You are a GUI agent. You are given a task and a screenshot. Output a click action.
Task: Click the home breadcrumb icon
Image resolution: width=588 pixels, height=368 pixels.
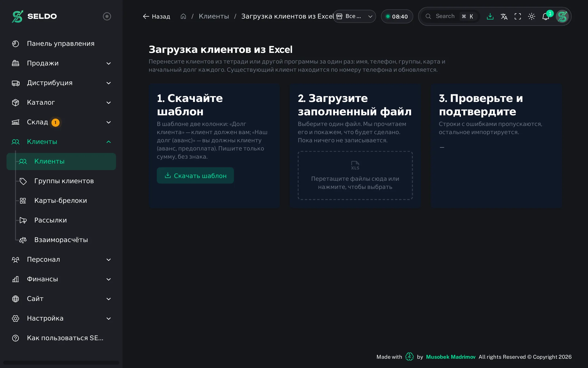click(183, 16)
